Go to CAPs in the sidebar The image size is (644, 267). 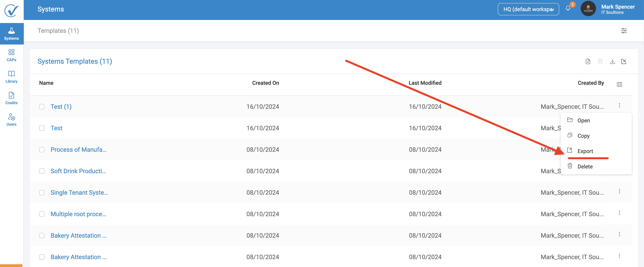(x=12, y=55)
